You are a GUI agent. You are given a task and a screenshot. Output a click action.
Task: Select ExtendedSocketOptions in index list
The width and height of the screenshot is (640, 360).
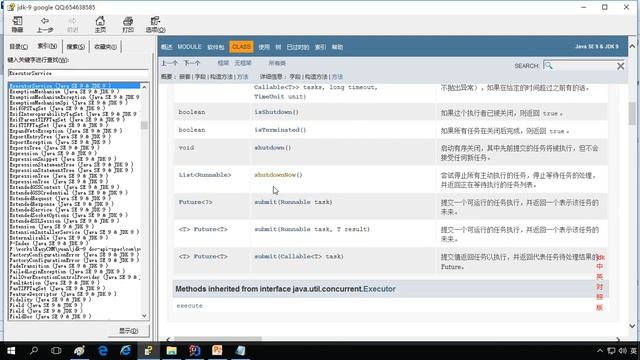[68, 215]
